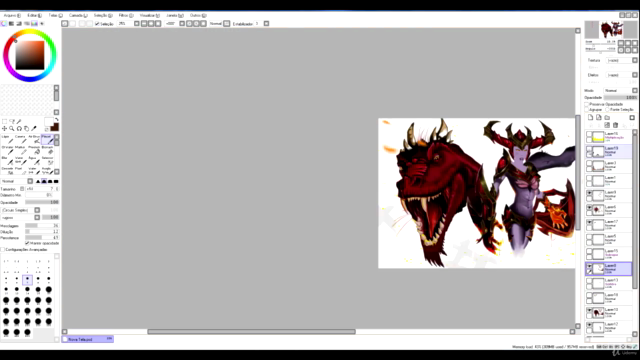The image size is (640, 360).
Task: Create a new layer folder
Action: coord(607,118)
